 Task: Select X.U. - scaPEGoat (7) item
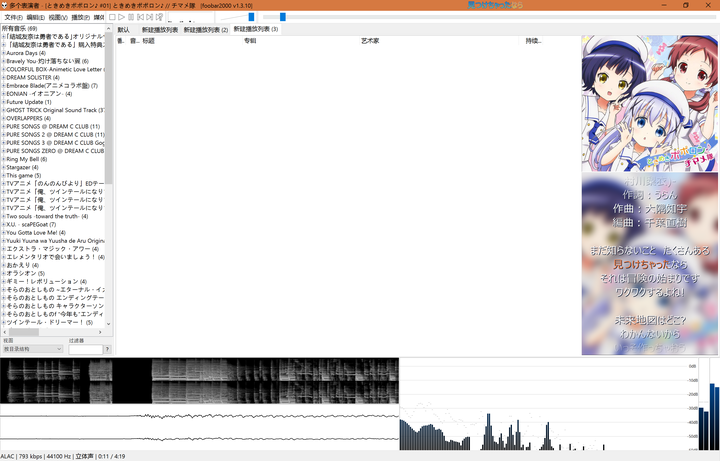[x=31, y=225]
